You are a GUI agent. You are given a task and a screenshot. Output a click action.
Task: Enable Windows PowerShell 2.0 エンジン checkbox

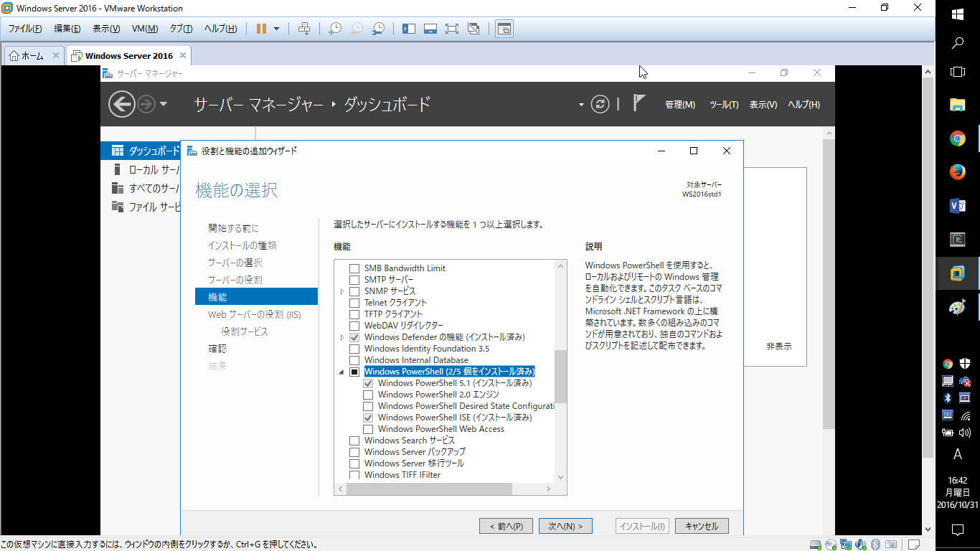point(368,395)
